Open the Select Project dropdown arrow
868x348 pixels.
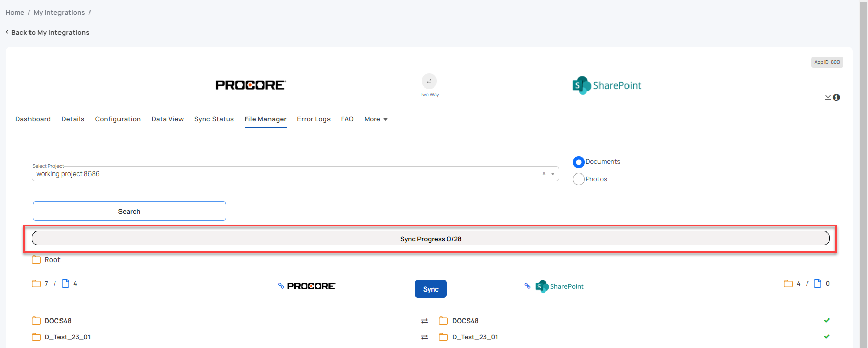[553, 174]
